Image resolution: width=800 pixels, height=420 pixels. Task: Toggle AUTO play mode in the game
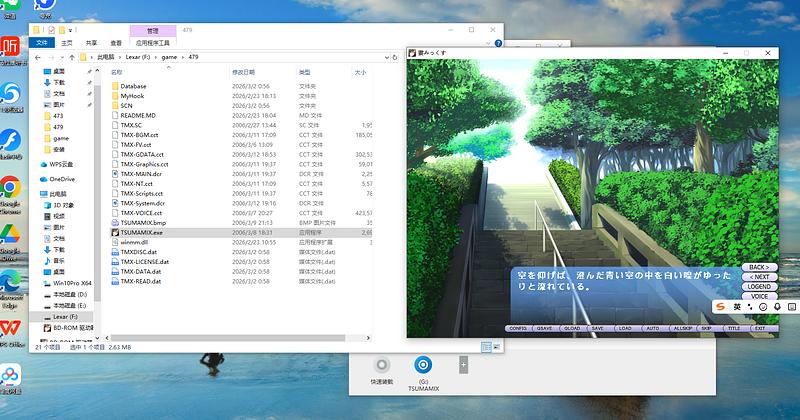652,328
